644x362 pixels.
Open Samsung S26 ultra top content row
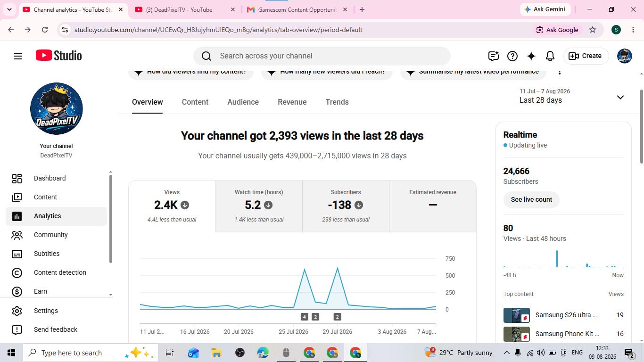pyautogui.click(x=563, y=315)
